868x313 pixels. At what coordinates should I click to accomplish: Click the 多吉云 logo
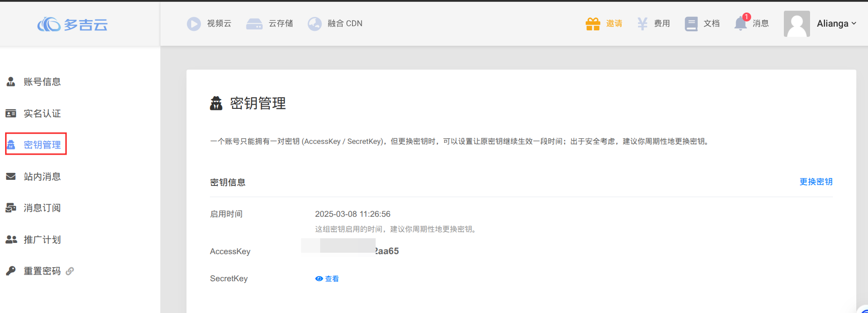pos(72,24)
